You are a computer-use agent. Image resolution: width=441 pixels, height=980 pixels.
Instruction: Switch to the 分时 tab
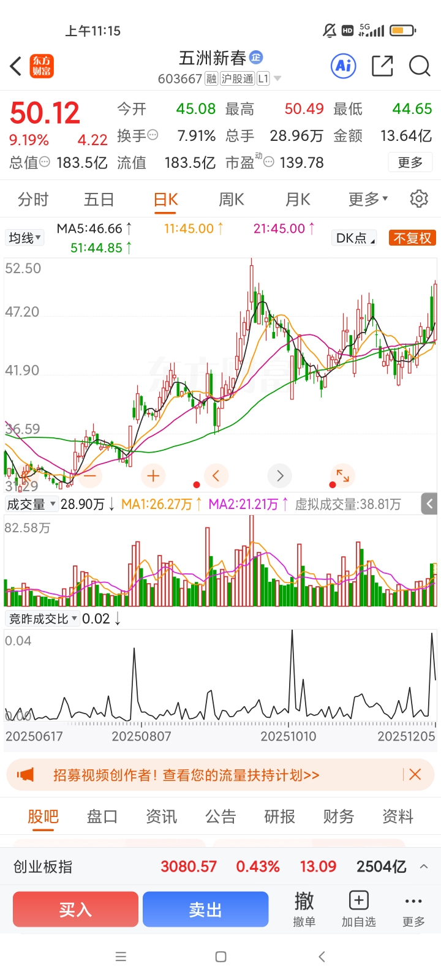point(33,199)
